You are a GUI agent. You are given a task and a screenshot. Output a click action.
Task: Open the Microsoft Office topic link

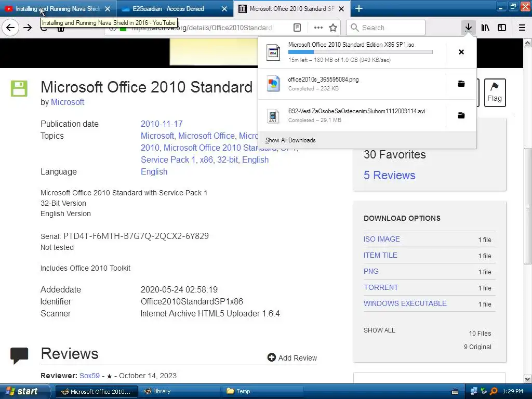(206, 136)
